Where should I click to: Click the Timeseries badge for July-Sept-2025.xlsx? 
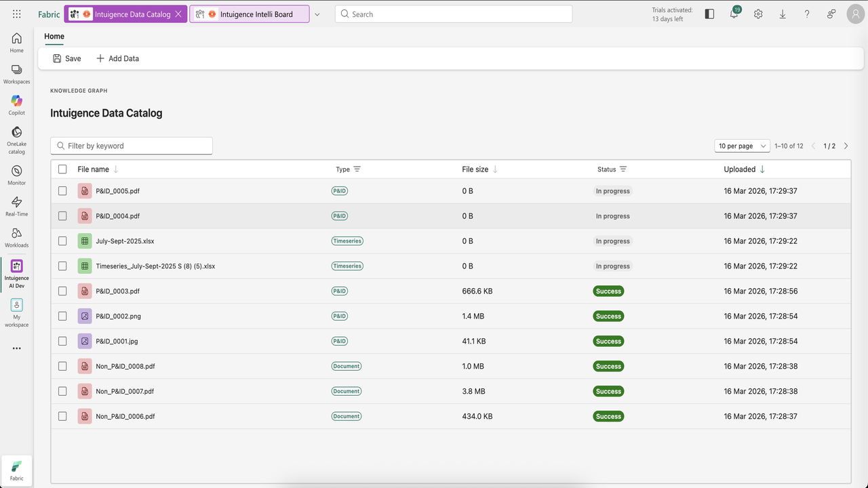pyautogui.click(x=347, y=241)
